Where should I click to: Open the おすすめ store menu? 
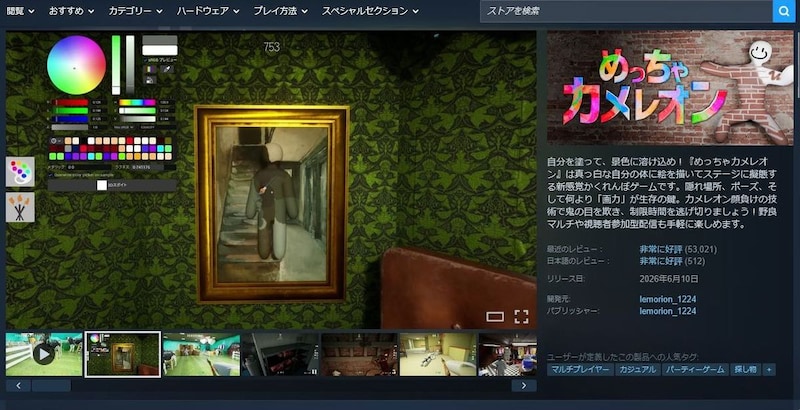click(x=71, y=11)
